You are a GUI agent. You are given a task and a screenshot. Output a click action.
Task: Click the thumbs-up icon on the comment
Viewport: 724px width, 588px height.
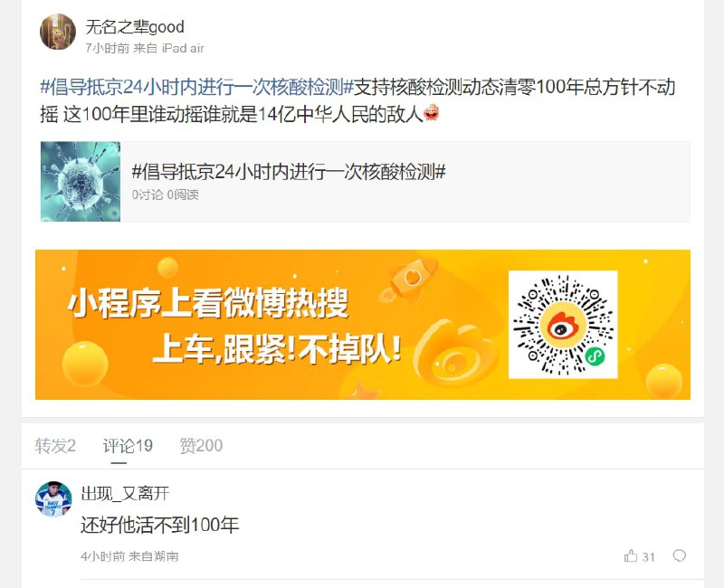pyautogui.click(x=630, y=555)
